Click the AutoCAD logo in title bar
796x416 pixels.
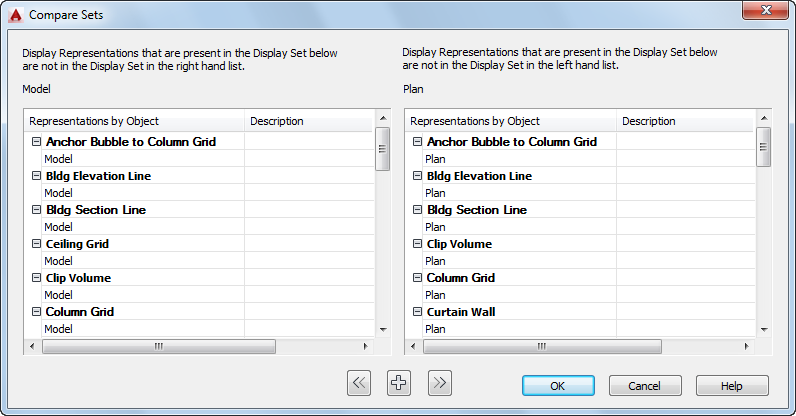coord(14,15)
